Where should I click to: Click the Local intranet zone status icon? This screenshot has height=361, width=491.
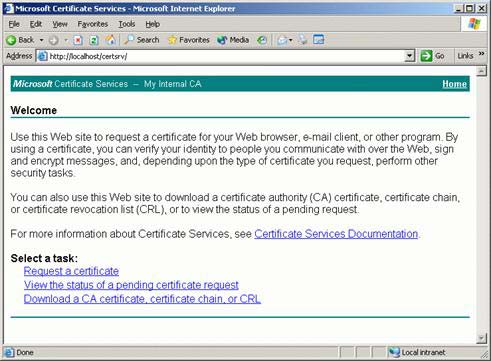394,352
